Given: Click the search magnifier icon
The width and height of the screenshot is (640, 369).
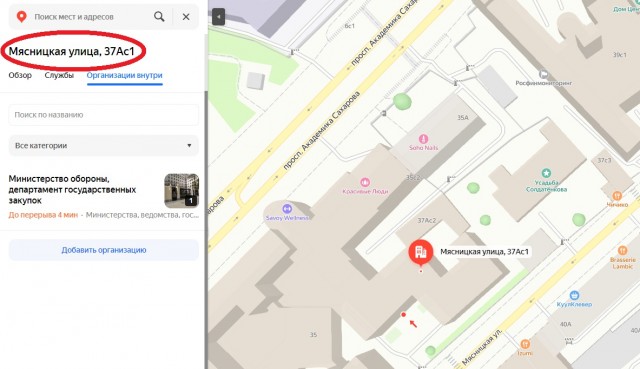Looking at the screenshot, I should [x=159, y=17].
